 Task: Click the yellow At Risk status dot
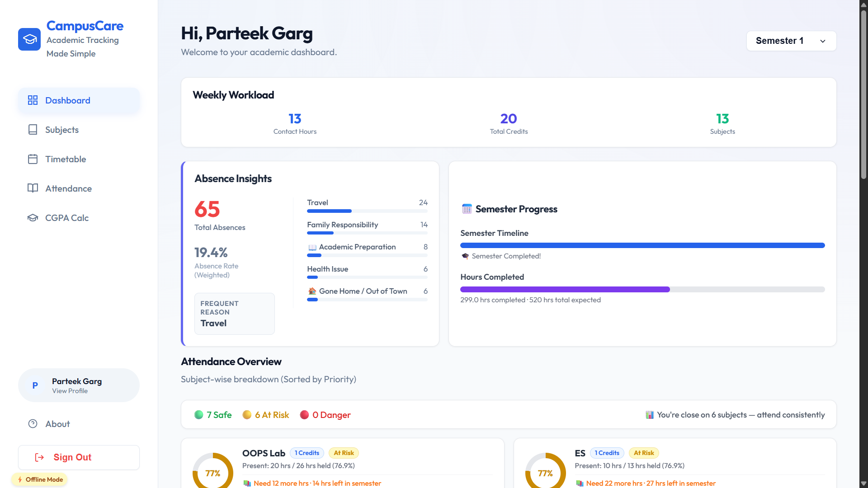pyautogui.click(x=247, y=415)
